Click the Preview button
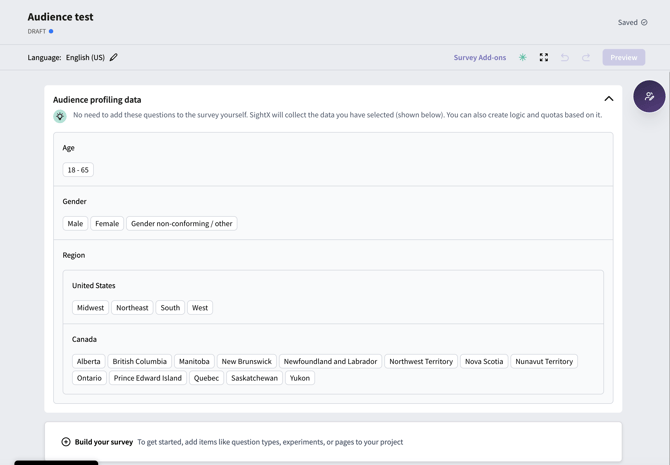The width and height of the screenshot is (670, 465). pos(623,57)
